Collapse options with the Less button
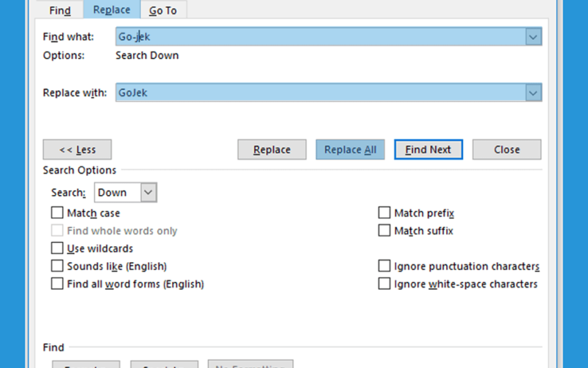 (77, 149)
